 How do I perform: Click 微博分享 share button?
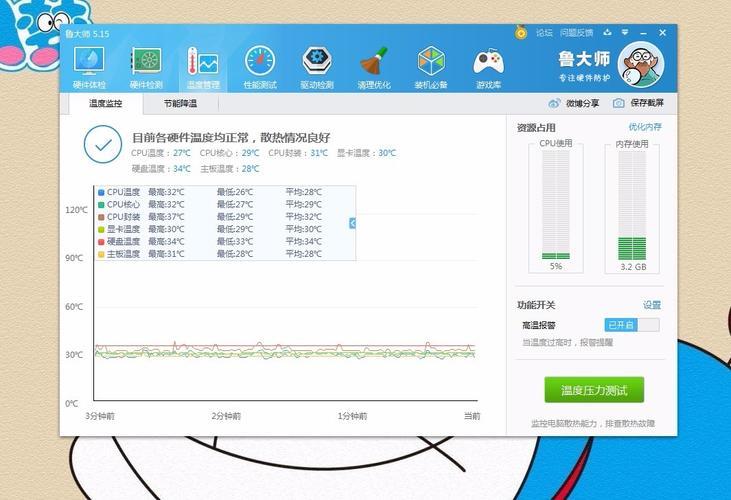574,103
